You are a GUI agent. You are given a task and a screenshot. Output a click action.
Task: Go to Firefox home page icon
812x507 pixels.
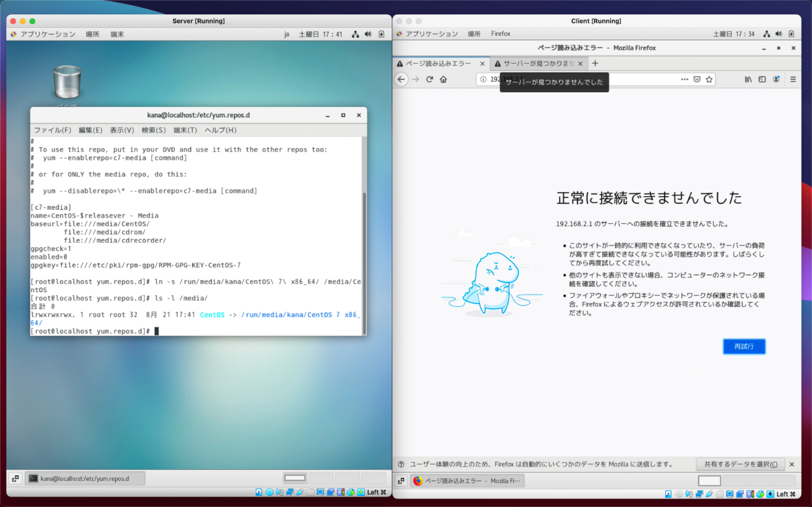coord(443,79)
